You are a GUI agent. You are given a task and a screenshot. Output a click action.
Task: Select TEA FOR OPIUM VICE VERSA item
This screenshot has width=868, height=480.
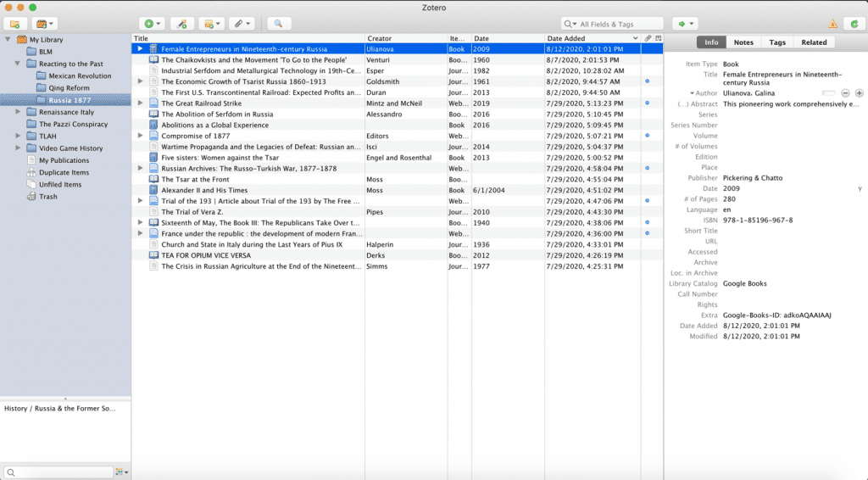(x=397, y=255)
